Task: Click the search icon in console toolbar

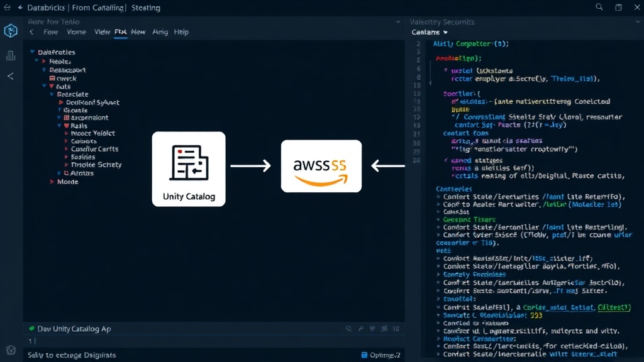Action: coord(348,328)
